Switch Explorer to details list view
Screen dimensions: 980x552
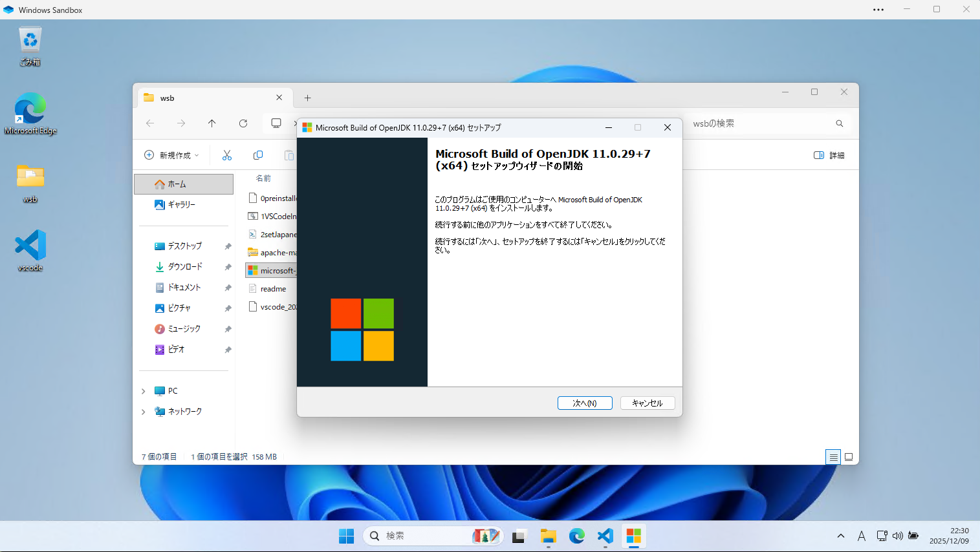[x=833, y=457]
